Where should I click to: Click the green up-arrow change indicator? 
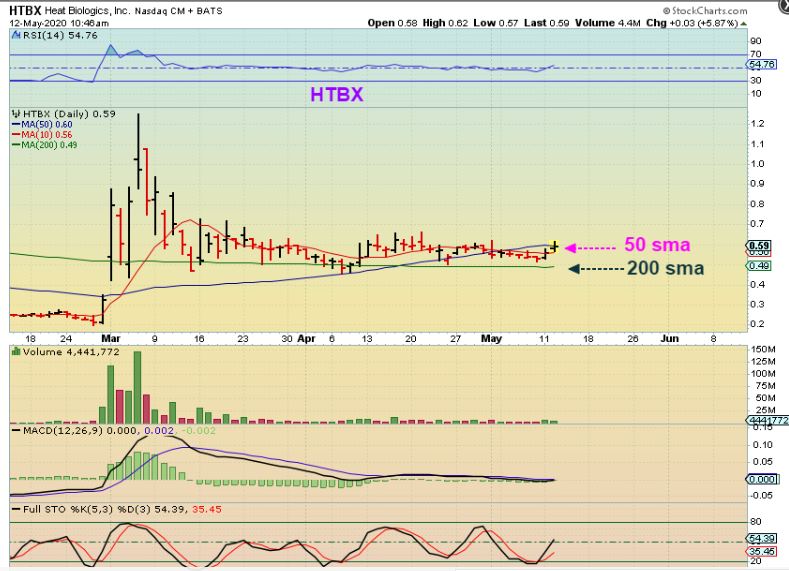pos(743,23)
